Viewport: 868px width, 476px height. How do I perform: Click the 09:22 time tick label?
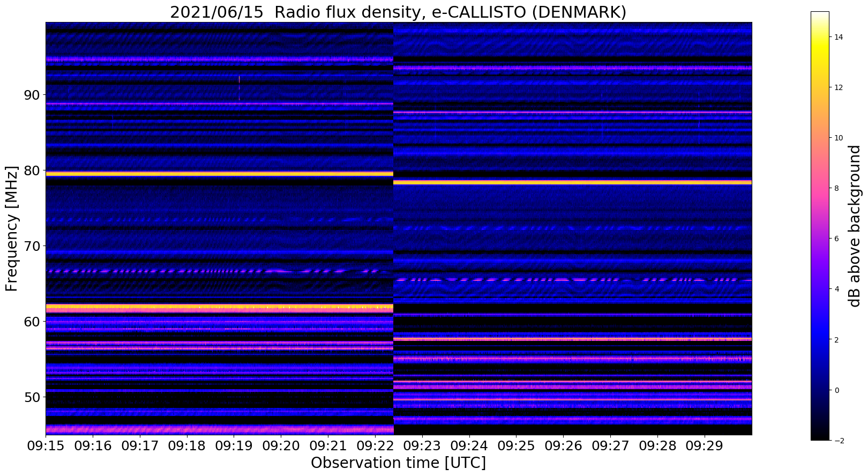pyautogui.click(x=375, y=445)
